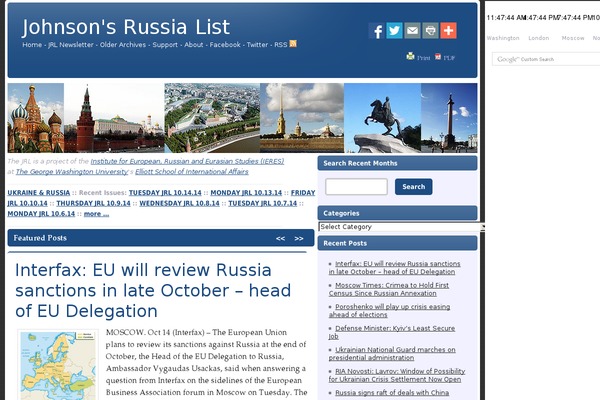Screen dimensions: 600x400
Task: Click Search Recent Months text field
Action: tap(356, 187)
